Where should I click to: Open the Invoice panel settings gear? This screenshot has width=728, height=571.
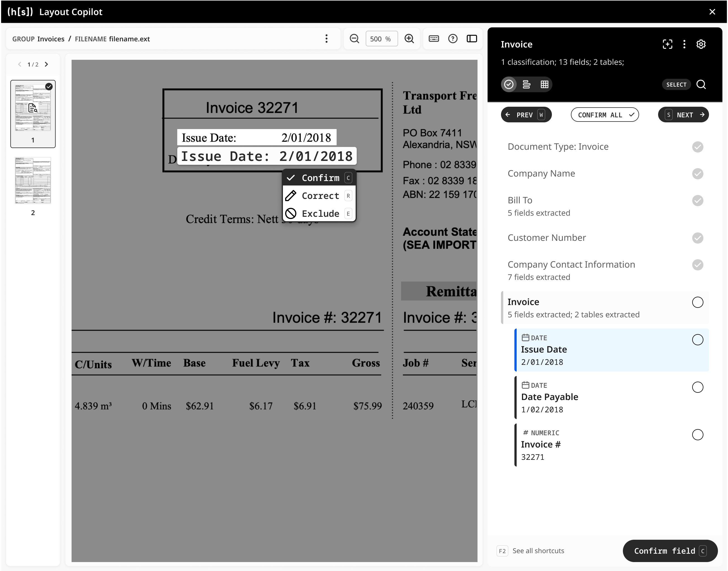701,44
